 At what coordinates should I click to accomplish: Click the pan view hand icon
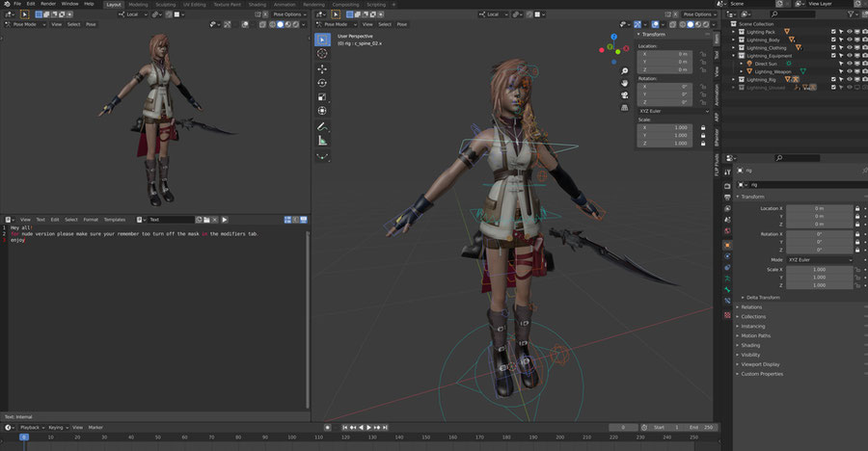pos(624,83)
